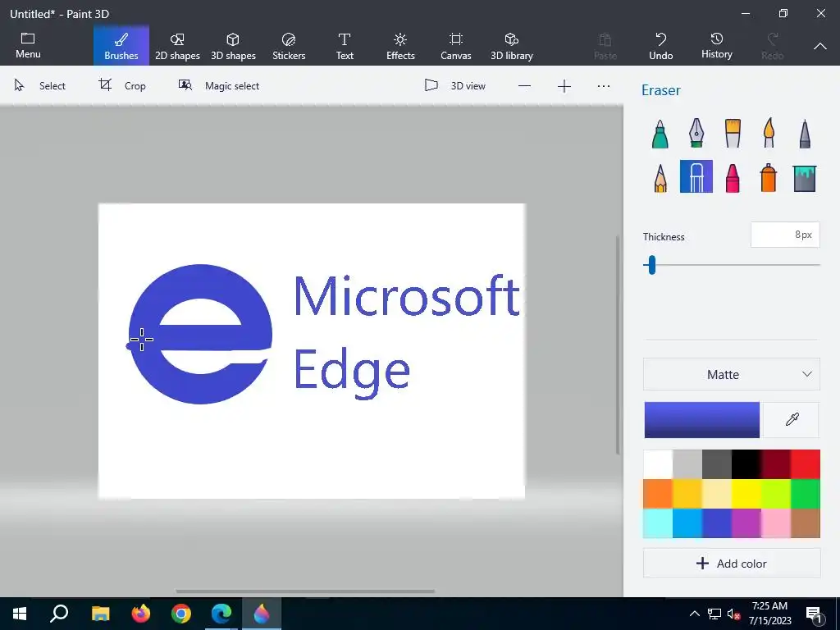
Task: Choose the yellow color swatch
Action: (x=746, y=493)
